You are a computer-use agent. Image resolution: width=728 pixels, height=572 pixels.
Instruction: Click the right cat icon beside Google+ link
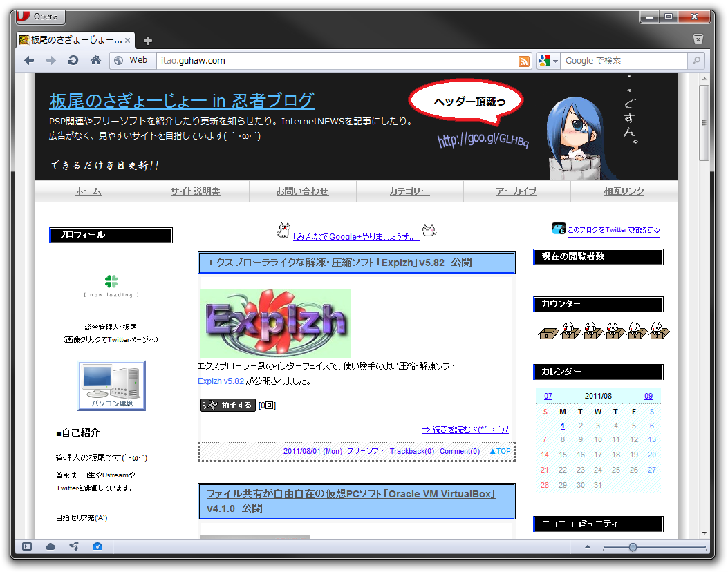429,229
